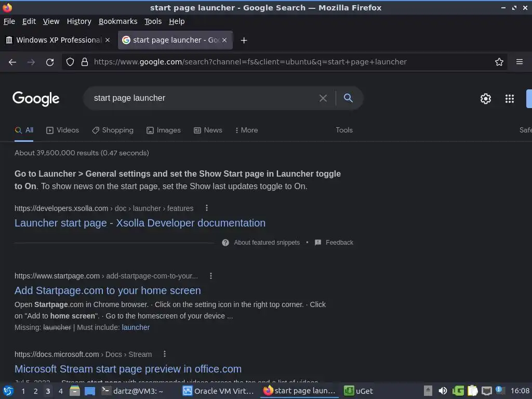Open the clipboard manager tray icon

[472, 391]
